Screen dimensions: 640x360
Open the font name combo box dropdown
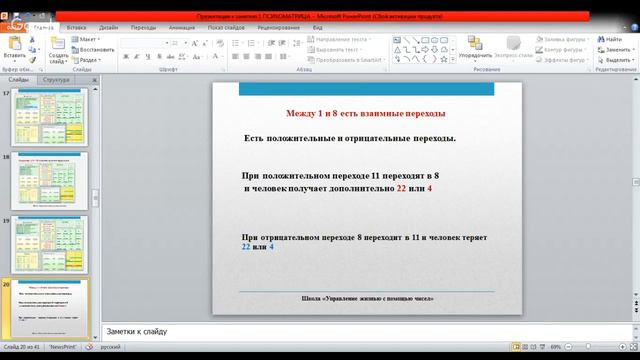pos(167,43)
